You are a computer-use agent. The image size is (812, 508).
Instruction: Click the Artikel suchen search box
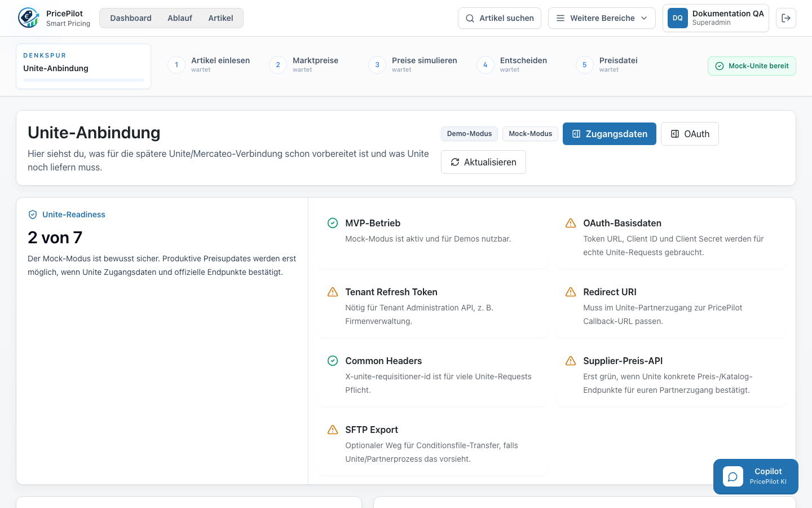click(x=500, y=18)
